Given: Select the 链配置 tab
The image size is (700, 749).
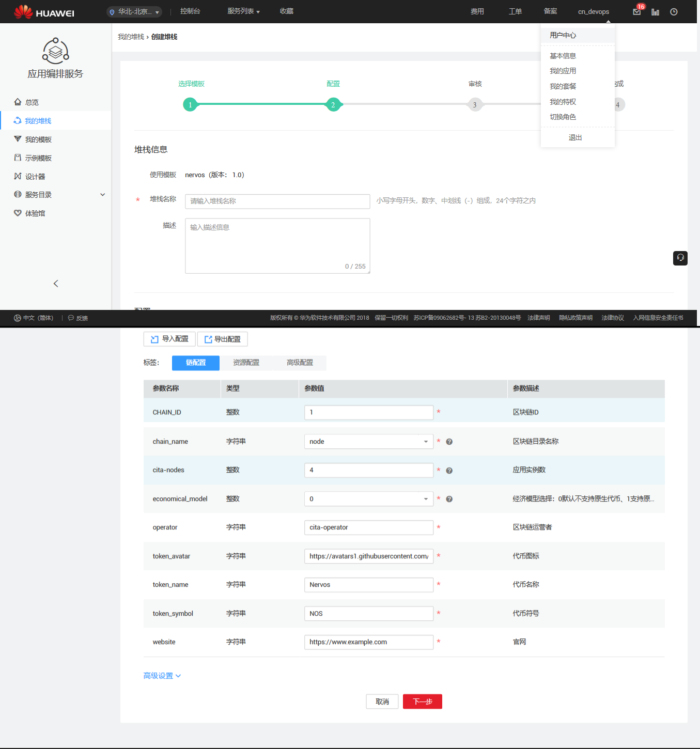Looking at the screenshot, I should point(196,363).
